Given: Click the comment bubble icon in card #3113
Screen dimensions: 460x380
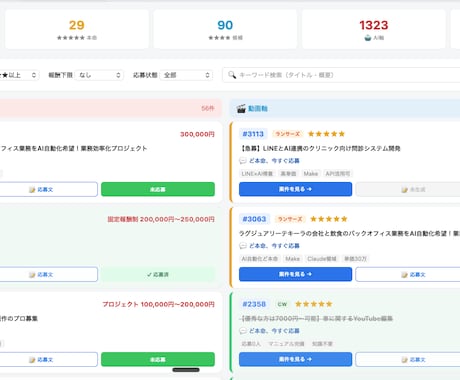Looking at the screenshot, I should pyautogui.click(x=243, y=161).
